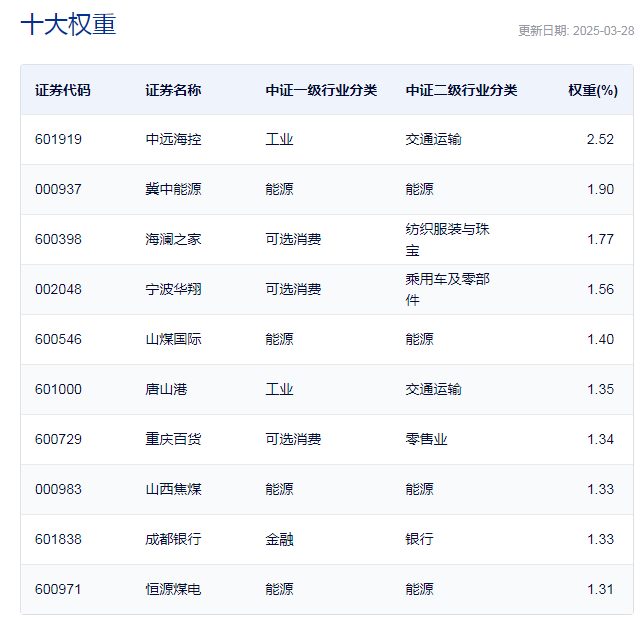Screen dimensions: 640x624
Task: Click the 唐山港 security name
Action: click(166, 389)
